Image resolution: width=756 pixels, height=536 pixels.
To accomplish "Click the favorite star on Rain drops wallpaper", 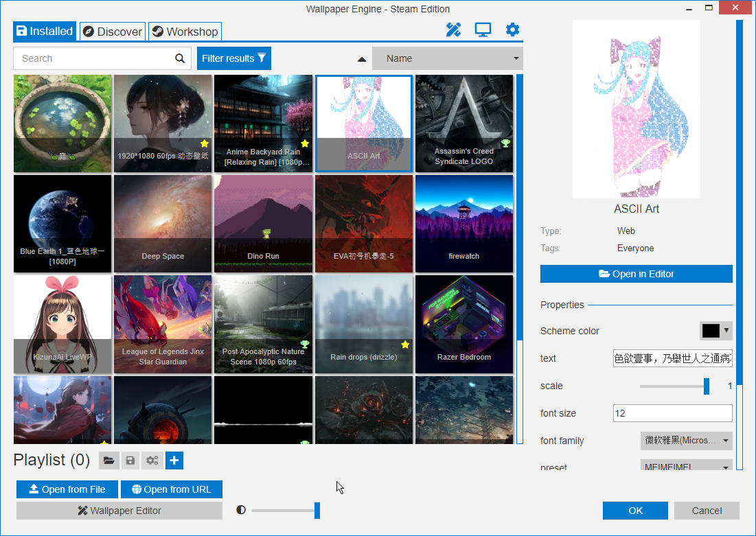I will [405, 344].
